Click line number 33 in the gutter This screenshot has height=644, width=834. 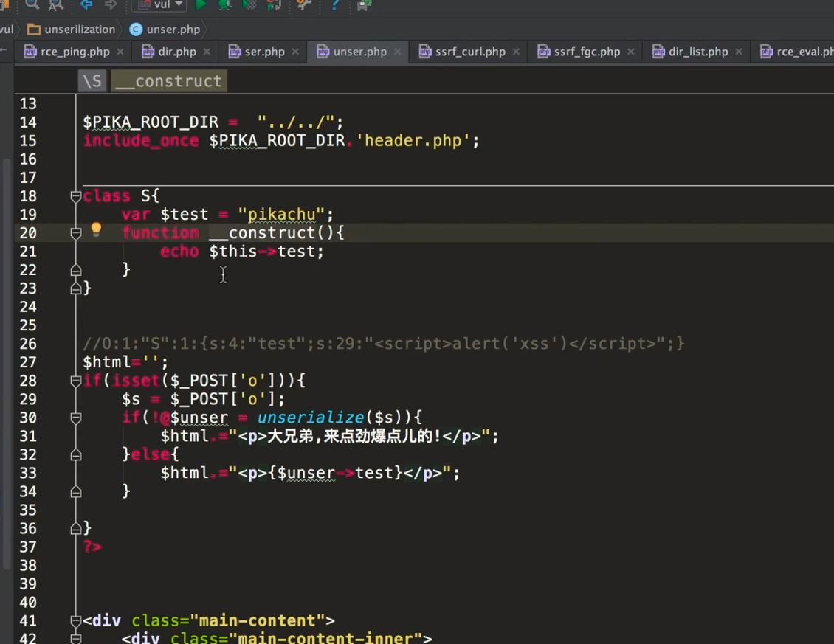28,474
